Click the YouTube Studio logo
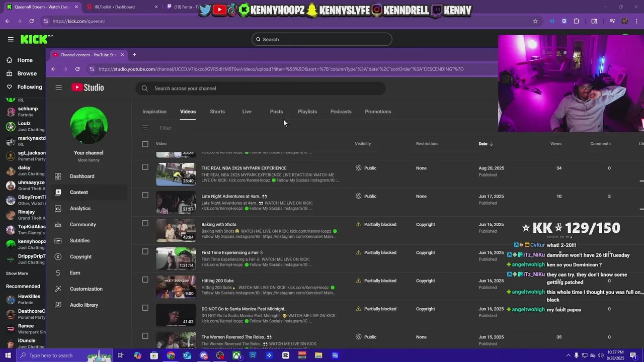This screenshot has height=362, width=644. click(x=88, y=87)
